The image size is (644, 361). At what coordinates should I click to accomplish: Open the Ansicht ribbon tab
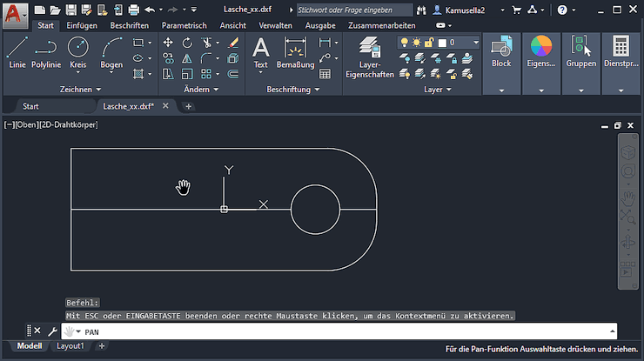233,25
